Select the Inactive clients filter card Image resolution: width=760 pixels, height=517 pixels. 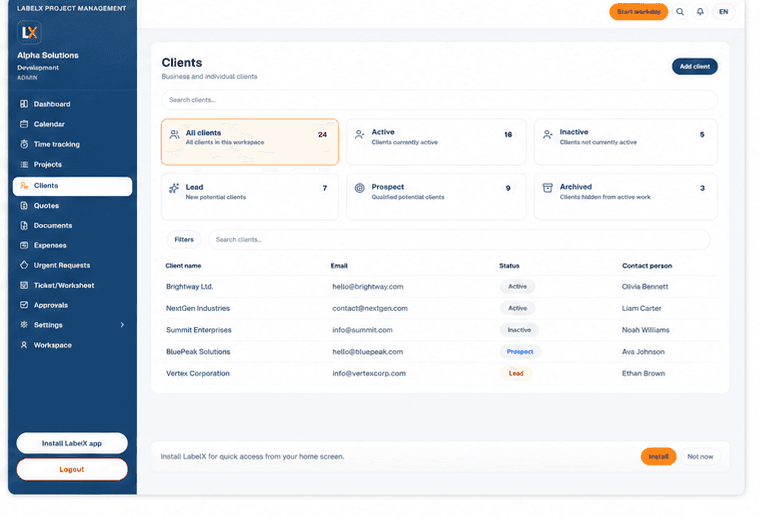(x=625, y=142)
